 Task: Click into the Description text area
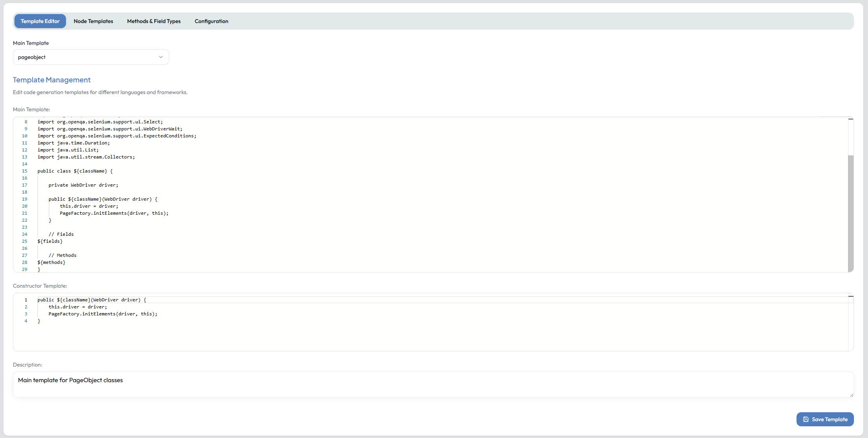click(x=433, y=385)
